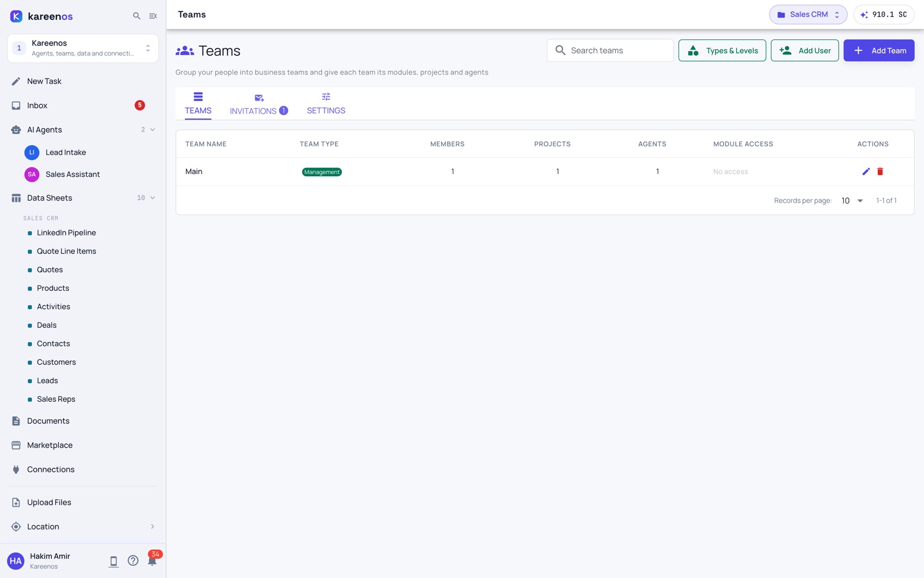Viewport: 924px width, 578px height.
Task: Open records per page dropdown
Action: 852,201
